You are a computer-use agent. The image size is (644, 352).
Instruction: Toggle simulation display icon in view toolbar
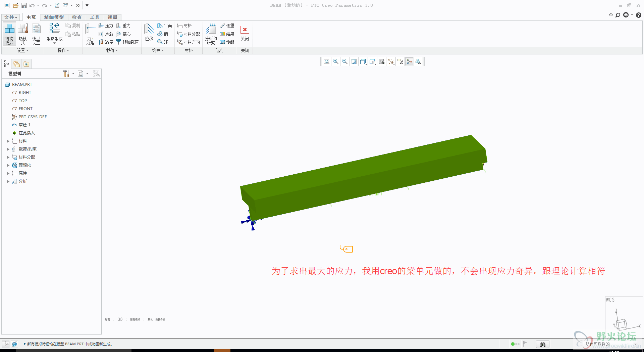409,61
